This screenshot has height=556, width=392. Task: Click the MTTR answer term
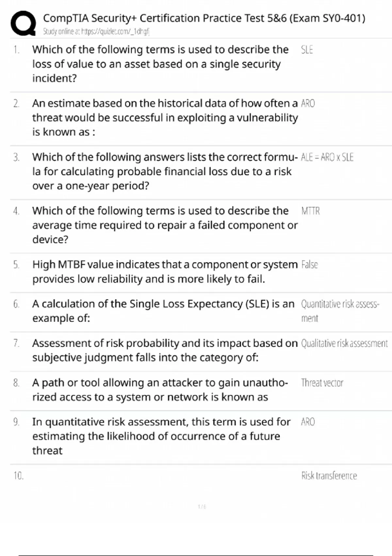pyautogui.click(x=310, y=211)
